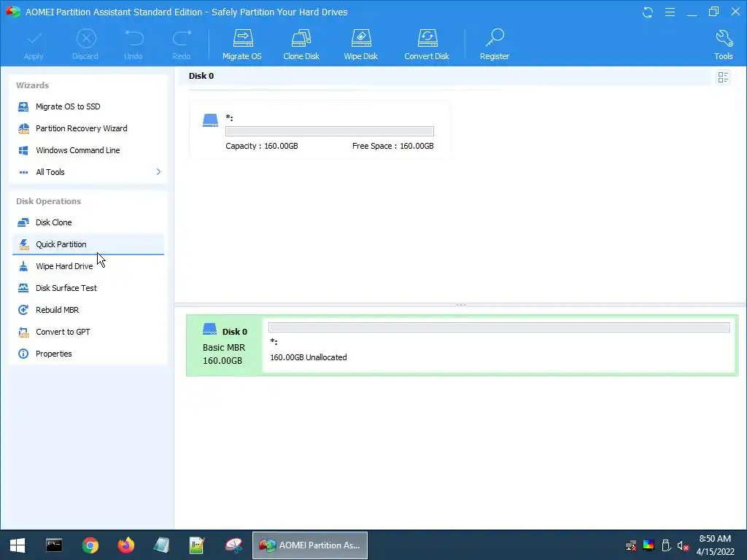Run the Disk Surface Test operation
The height and width of the screenshot is (560, 747).
coord(88,288)
